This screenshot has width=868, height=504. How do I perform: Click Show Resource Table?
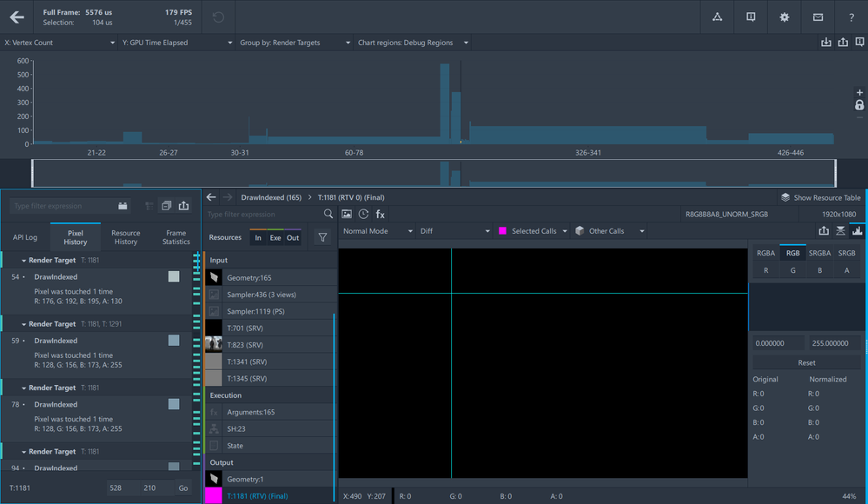(821, 197)
